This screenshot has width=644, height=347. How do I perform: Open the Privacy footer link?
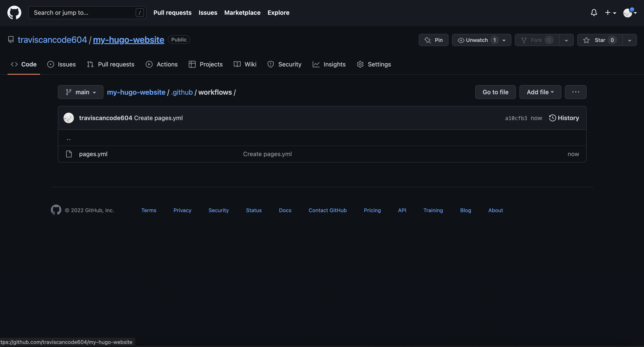point(182,210)
